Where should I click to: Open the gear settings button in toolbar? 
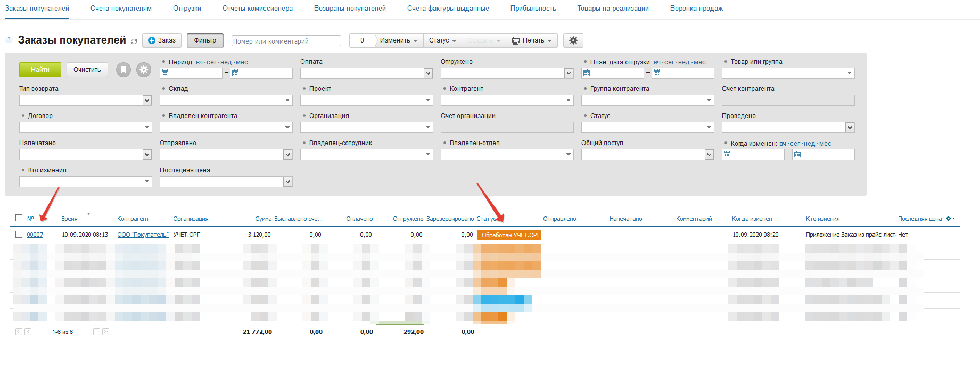click(x=573, y=40)
